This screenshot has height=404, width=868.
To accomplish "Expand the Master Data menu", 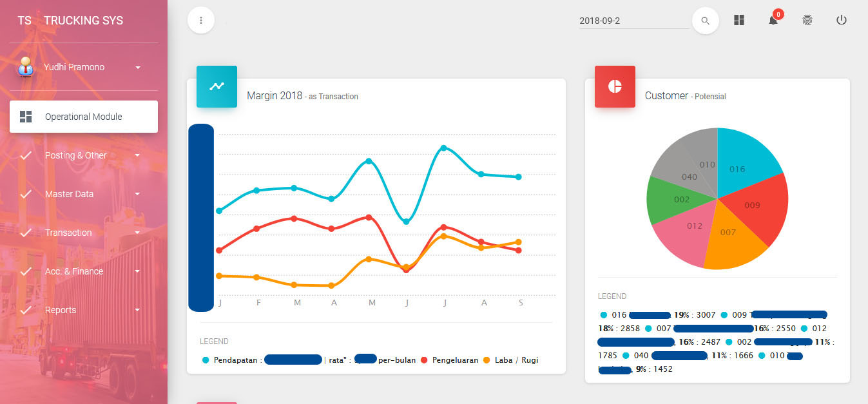I will click(137, 194).
